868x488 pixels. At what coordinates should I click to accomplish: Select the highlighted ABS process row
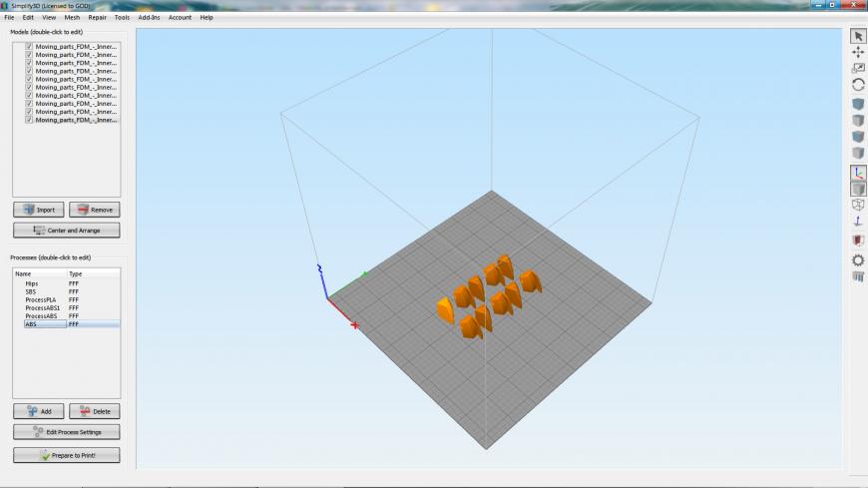(67, 324)
